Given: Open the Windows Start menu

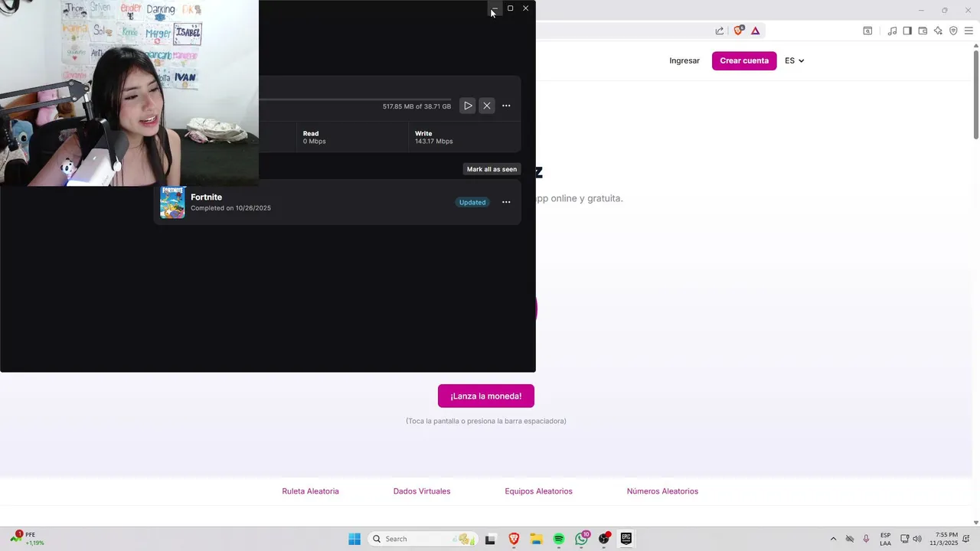Looking at the screenshot, I should click(x=354, y=539).
